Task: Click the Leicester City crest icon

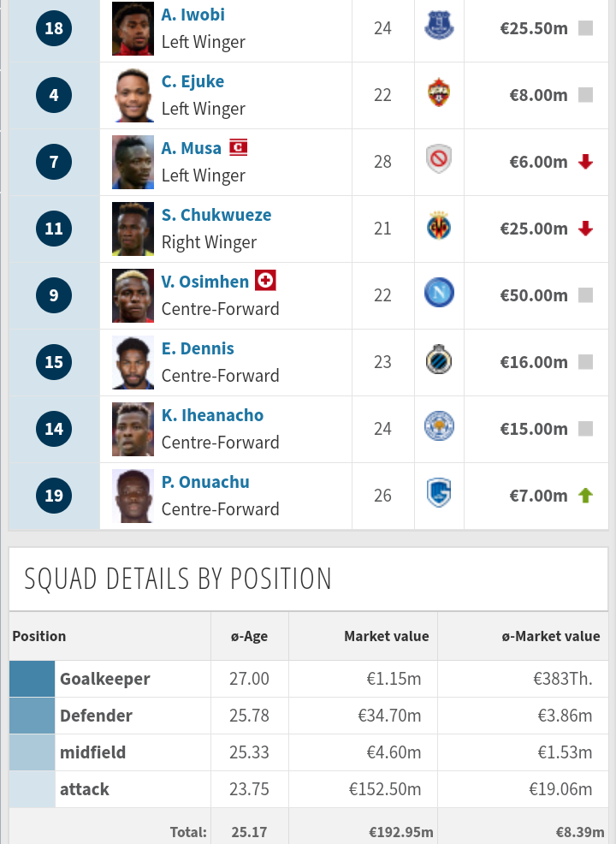Action: (x=439, y=426)
